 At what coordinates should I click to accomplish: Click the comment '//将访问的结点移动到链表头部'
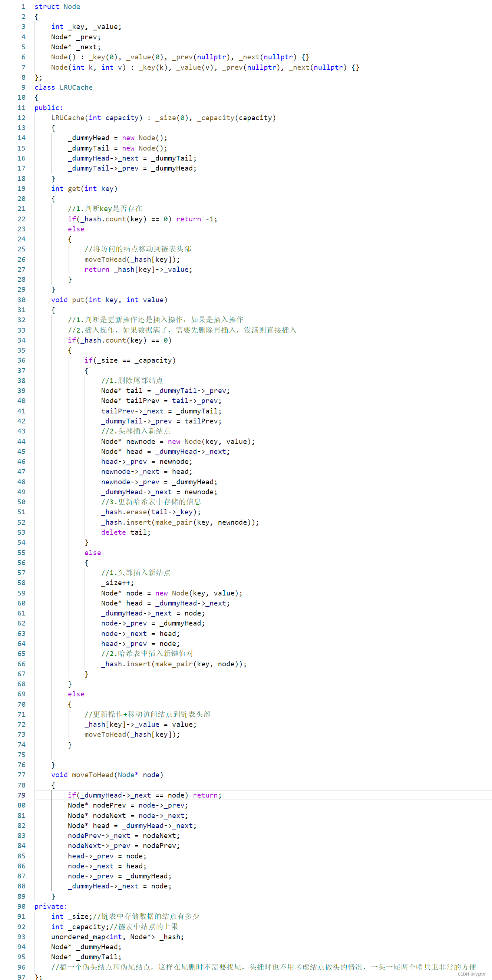138,249
